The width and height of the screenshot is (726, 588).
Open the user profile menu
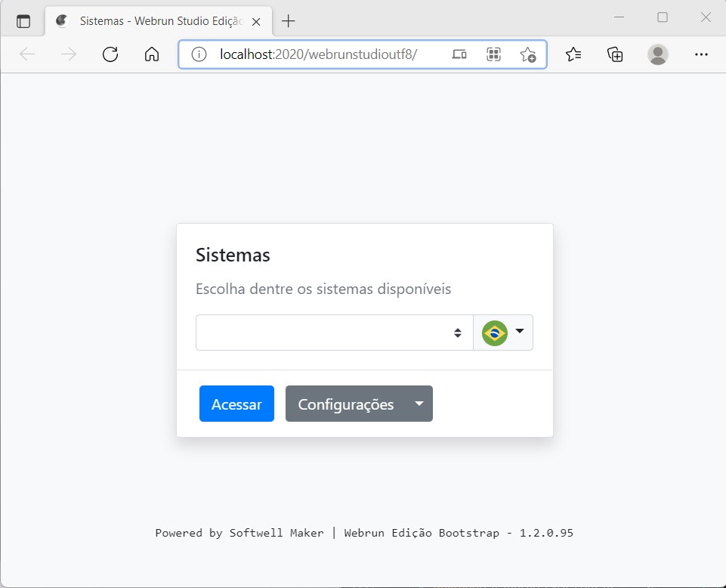658,54
